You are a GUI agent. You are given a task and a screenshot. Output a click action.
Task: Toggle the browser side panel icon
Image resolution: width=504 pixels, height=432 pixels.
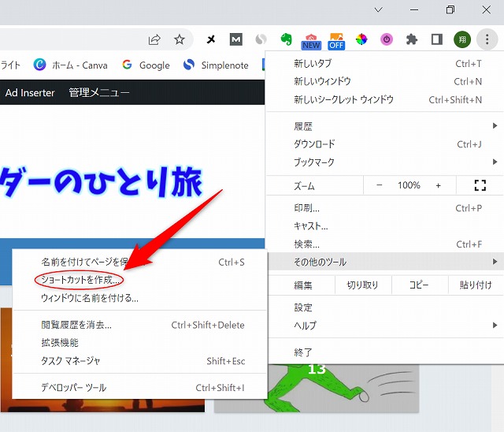point(436,39)
